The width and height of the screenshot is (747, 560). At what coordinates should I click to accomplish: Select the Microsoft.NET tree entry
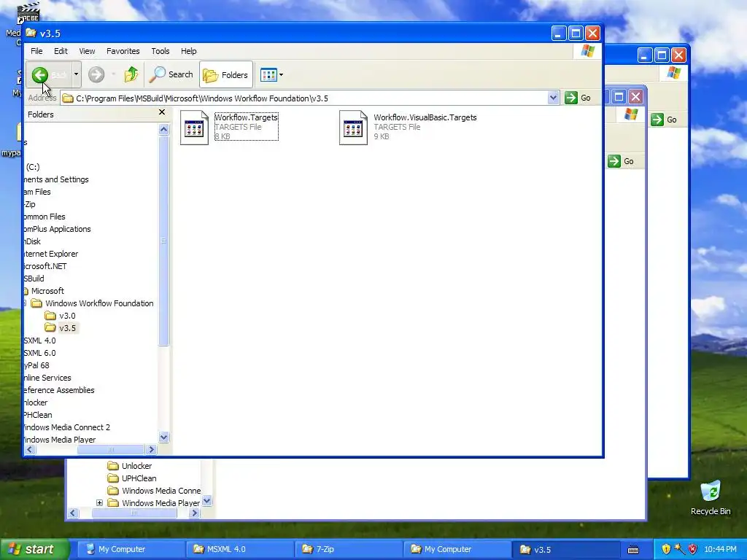pos(45,266)
